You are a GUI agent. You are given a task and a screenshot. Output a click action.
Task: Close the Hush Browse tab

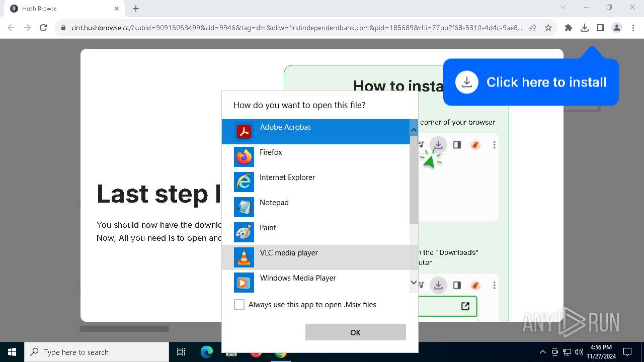[x=117, y=9]
